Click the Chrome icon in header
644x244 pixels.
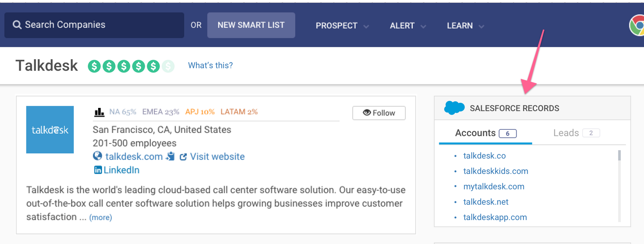point(637,25)
